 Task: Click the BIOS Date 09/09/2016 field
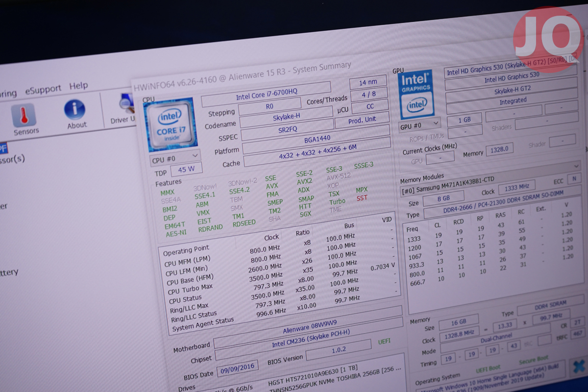(238, 369)
